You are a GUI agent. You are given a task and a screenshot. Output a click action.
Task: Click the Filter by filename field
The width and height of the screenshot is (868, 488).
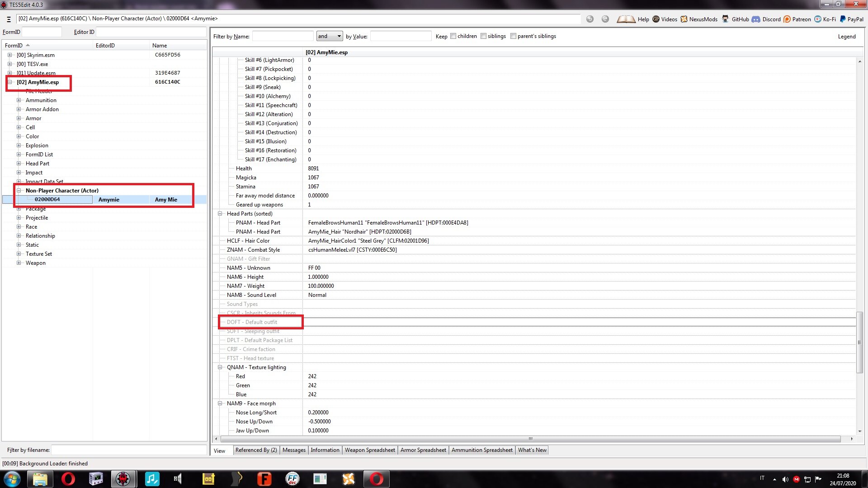[x=129, y=450]
